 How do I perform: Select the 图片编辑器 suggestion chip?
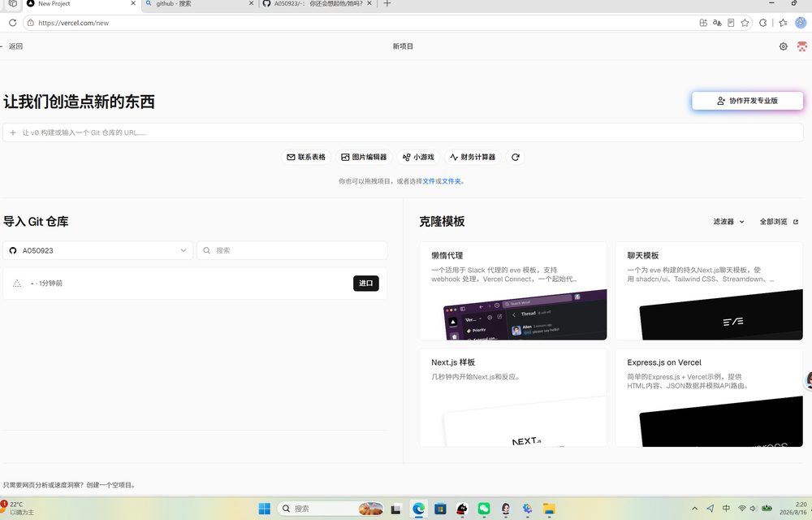[x=364, y=157]
